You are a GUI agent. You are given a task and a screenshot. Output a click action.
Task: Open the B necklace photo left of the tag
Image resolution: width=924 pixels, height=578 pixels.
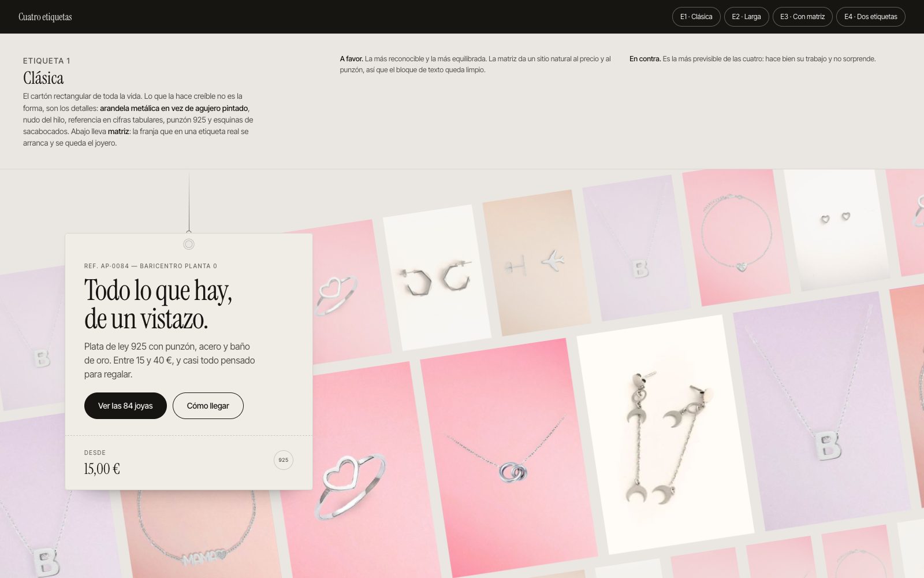click(x=32, y=338)
